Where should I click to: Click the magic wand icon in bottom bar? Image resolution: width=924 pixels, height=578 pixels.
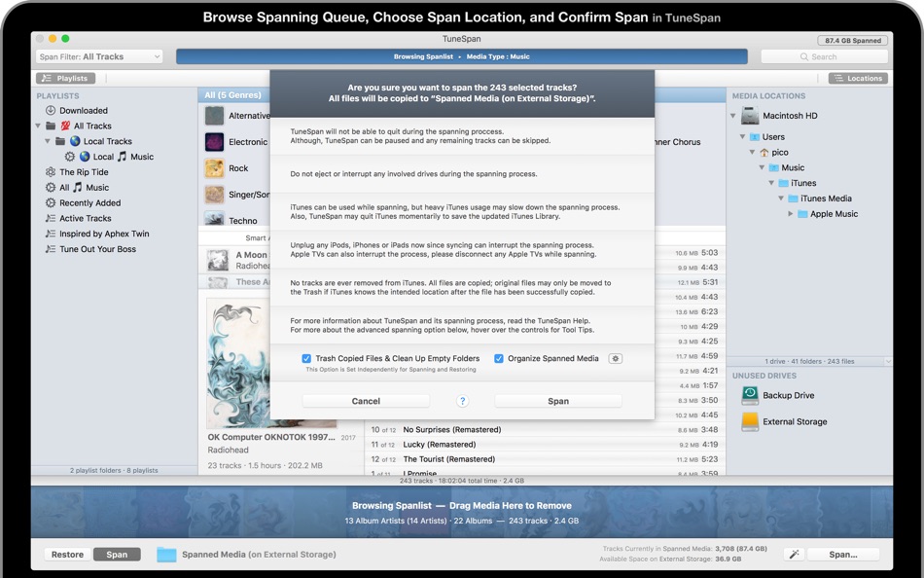point(794,555)
